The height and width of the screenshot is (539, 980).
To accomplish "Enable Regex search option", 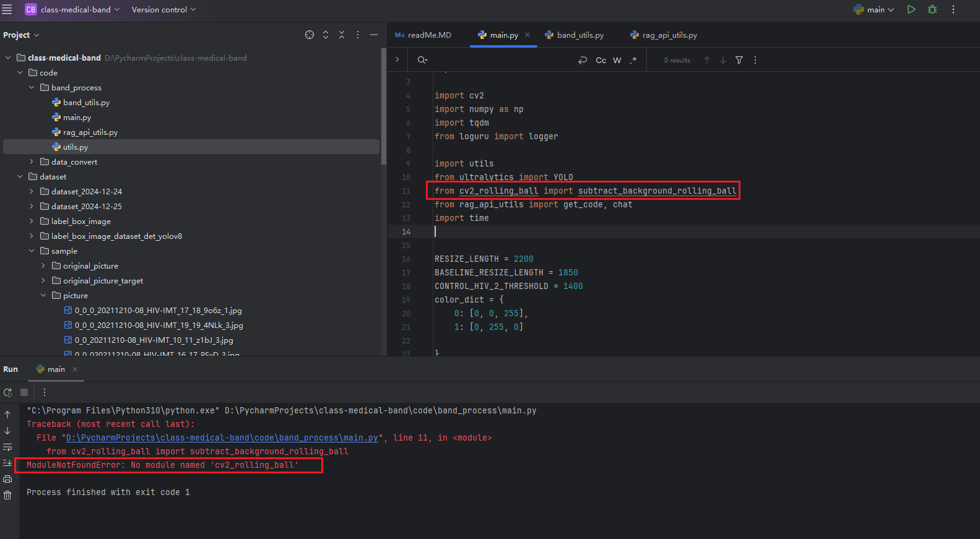I will point(633,60).
